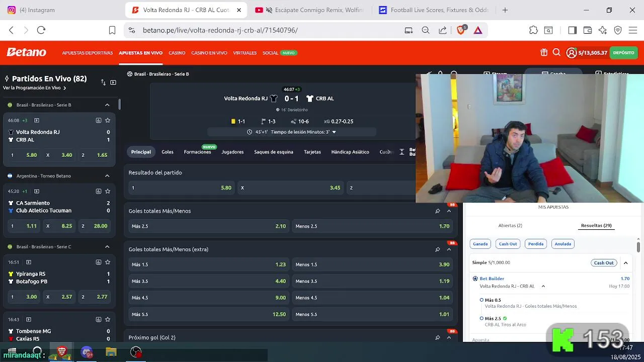Favorite the Volta Redonda RJ match star
The image size is (644, 362).
(x=108, y=120)
